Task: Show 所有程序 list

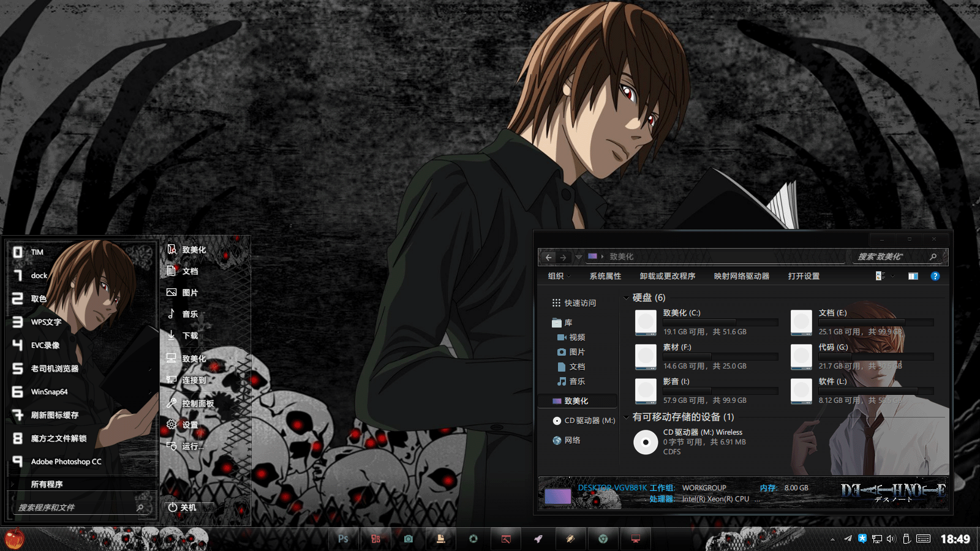Action: [81, 484]
